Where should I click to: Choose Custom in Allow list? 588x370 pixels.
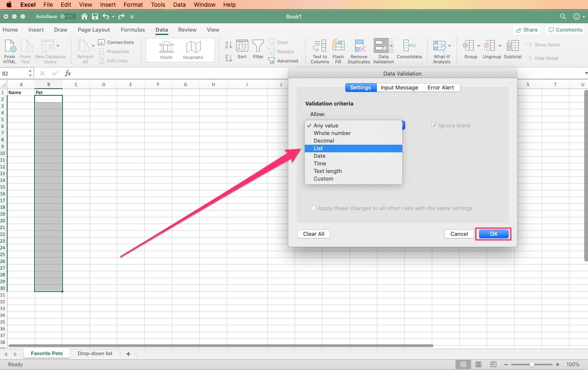[354, 179]
